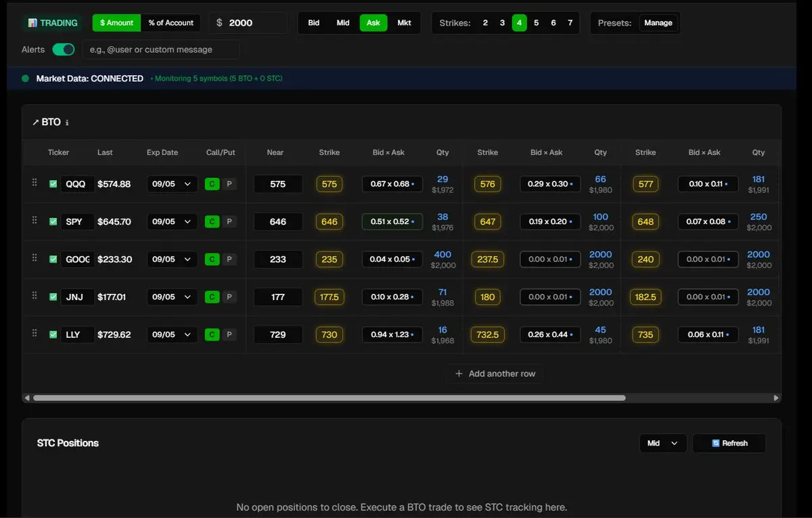Switch to % of Account mode
This screenshot has width=812, height=518.
[x=171, y=23]
